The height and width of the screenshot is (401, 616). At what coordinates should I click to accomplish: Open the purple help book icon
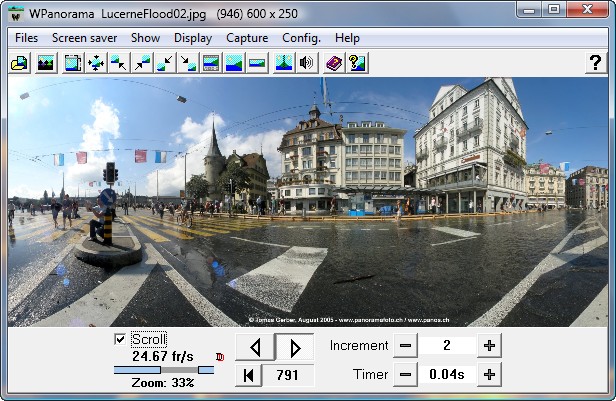click(334, 63)
